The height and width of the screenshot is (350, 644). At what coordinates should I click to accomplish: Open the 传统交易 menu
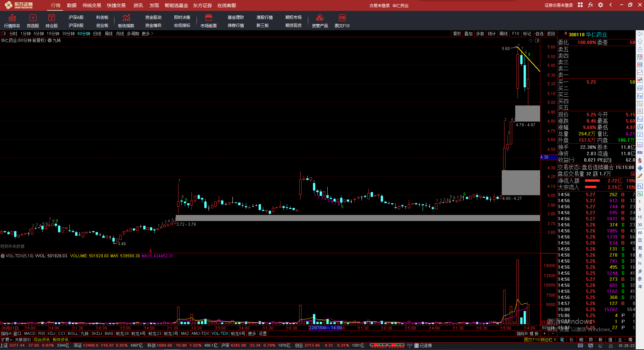coord(92,5)
